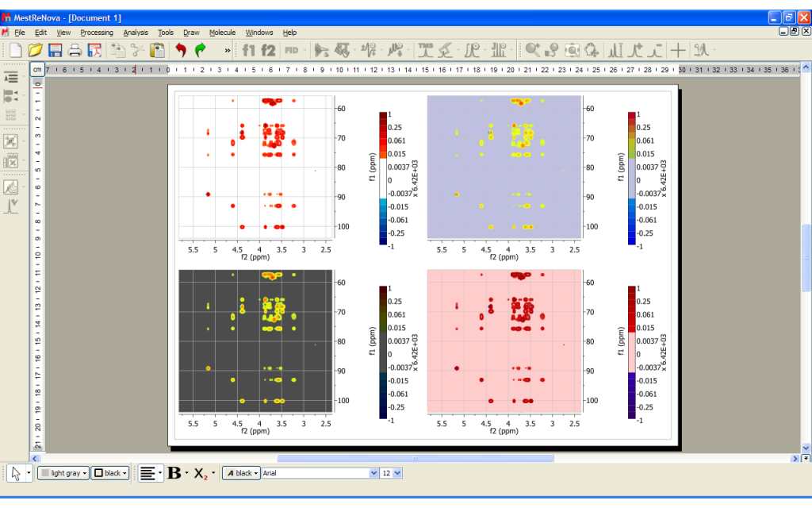This screenshot has height=508, width=812.
Task: Open the black line color selector
Action: tap(109, 473)
